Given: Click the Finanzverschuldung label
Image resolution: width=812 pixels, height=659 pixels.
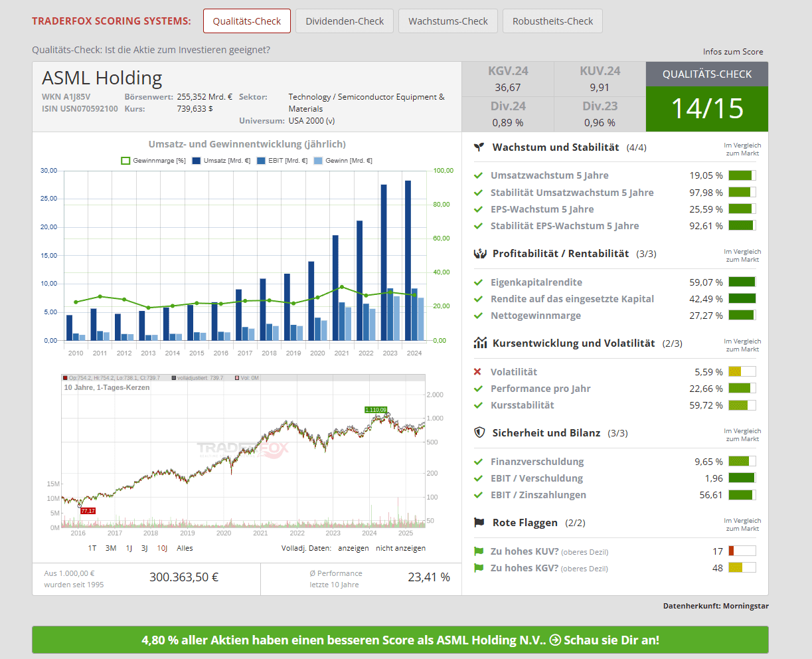Looking at the screenshot, I should (x=537, y=462).
